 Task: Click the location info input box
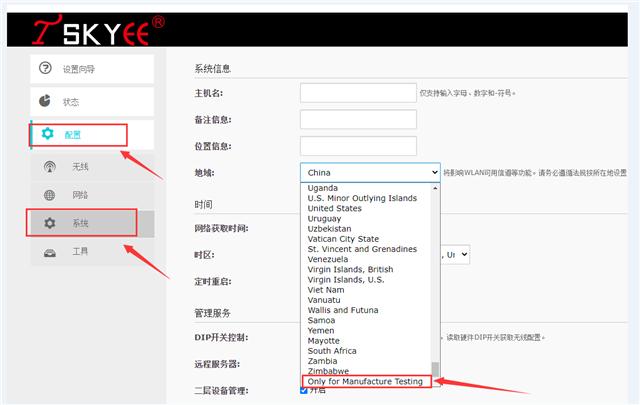[x=358, y=146]
